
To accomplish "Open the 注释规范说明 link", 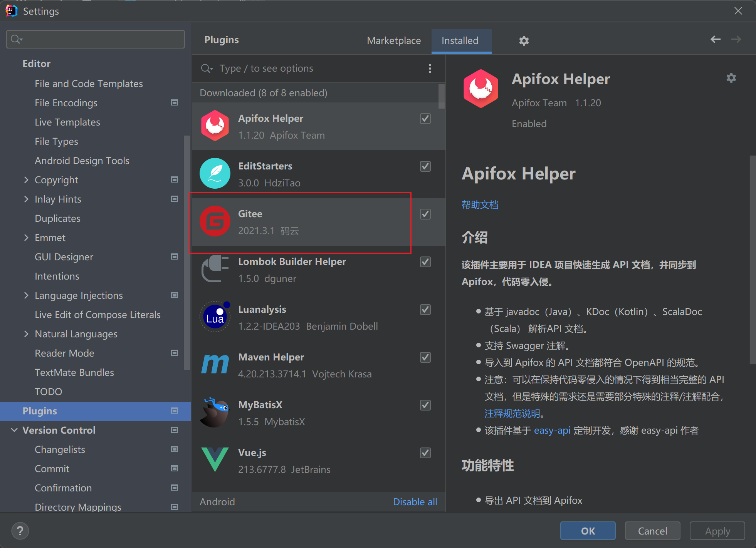I will pos(512,414).
